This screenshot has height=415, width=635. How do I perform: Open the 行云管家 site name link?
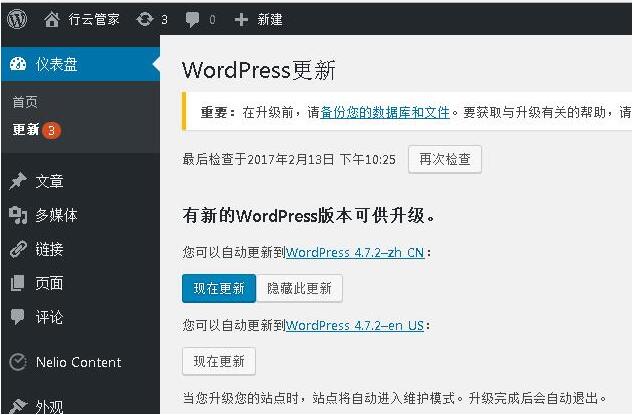(94, 19)
